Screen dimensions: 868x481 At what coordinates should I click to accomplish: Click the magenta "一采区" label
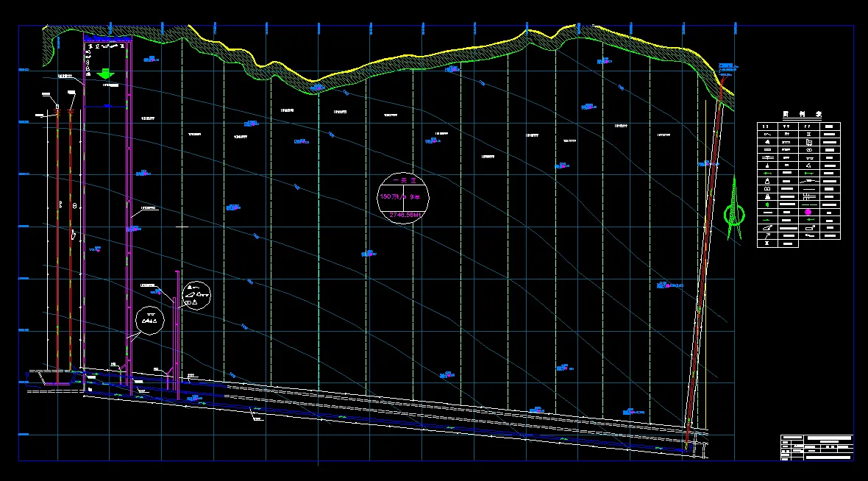click(404, 181)
